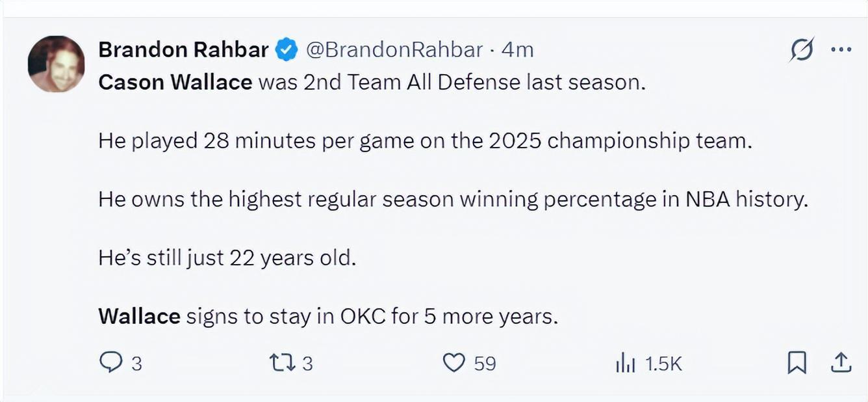The height and width of the screenshot is (402, 868).
Task: Click the 59 likes count
Action: [485, 364]
